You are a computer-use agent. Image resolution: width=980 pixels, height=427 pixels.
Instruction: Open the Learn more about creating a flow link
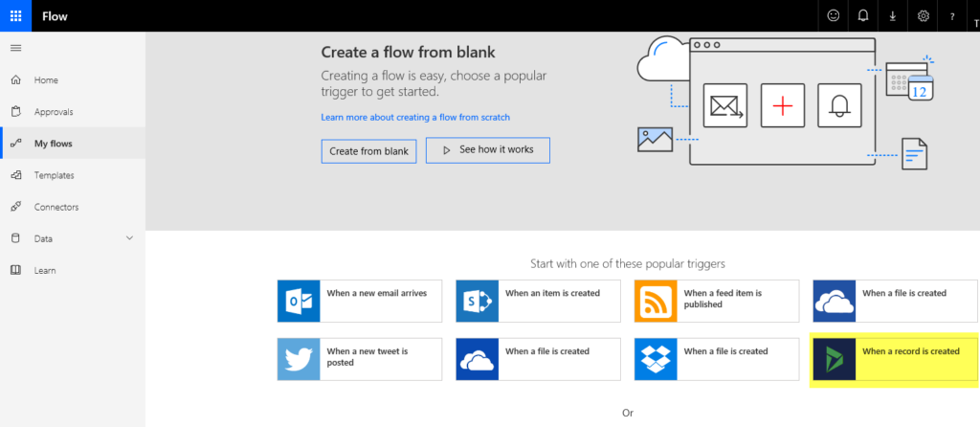click(415, 117)
